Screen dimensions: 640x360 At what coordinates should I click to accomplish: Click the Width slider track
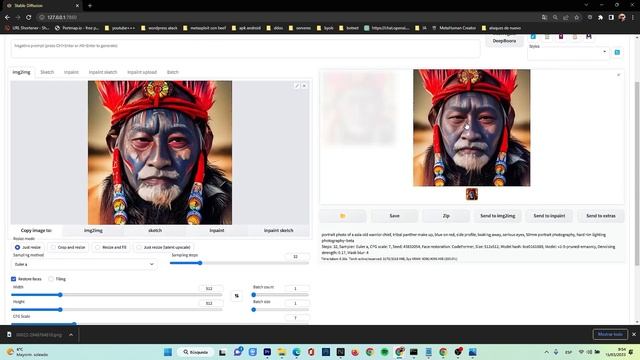[117, 295]
